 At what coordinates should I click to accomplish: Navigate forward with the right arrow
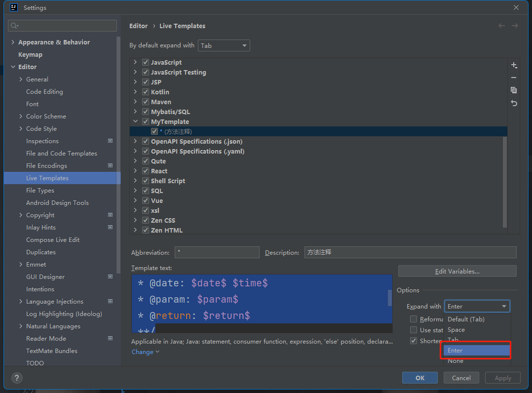[x=515, y=26]
